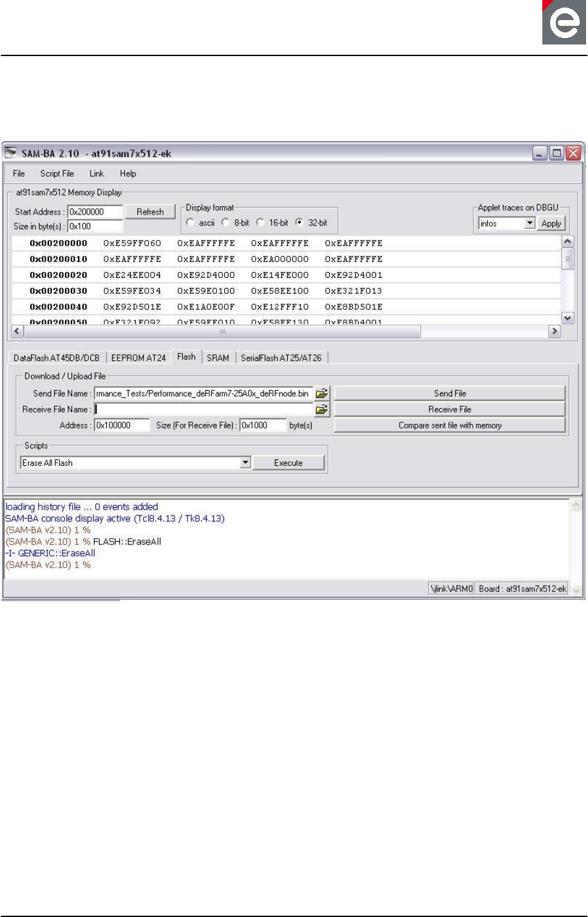The height and width of the screenshot is (917, 588).
Task: Click memory value 0xE8BD501E
Action: point(354,307)
